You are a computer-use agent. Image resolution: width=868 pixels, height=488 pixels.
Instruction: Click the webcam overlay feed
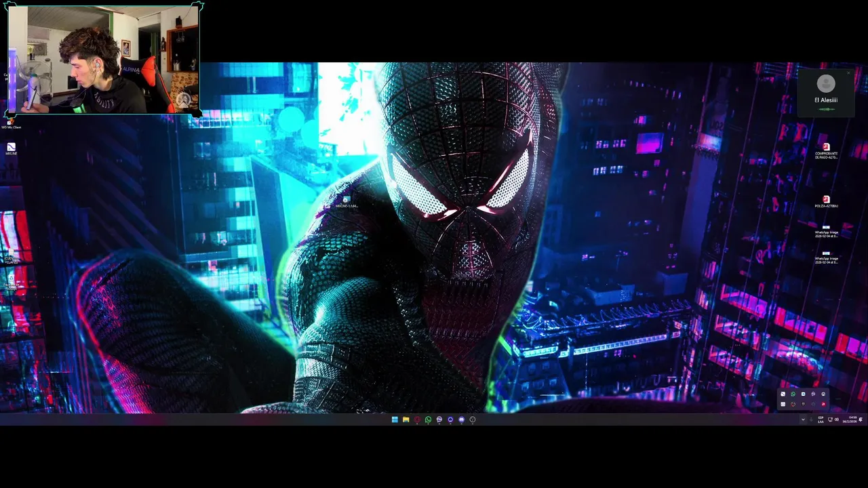click(104, 60)
